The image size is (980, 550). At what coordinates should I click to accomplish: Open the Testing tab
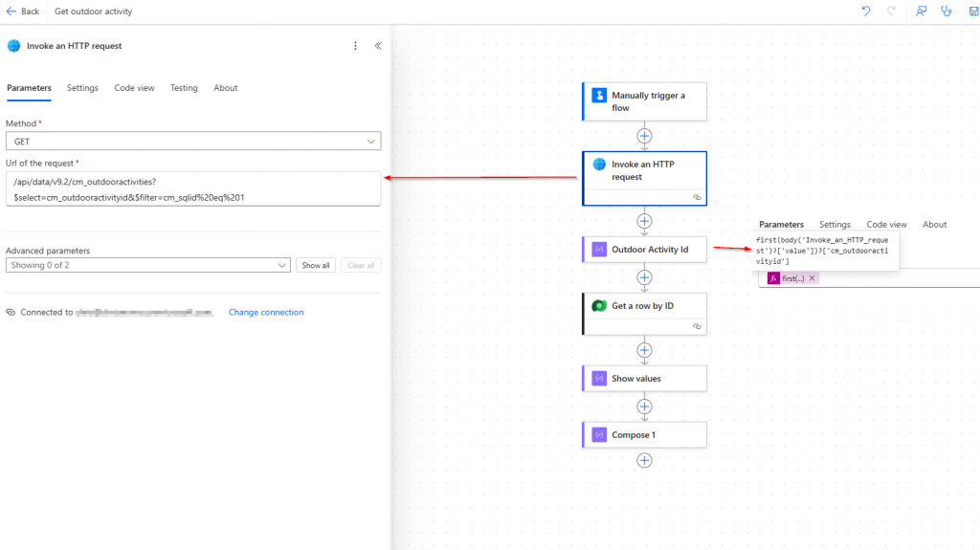pyautogui.click(x=184, y=88)
